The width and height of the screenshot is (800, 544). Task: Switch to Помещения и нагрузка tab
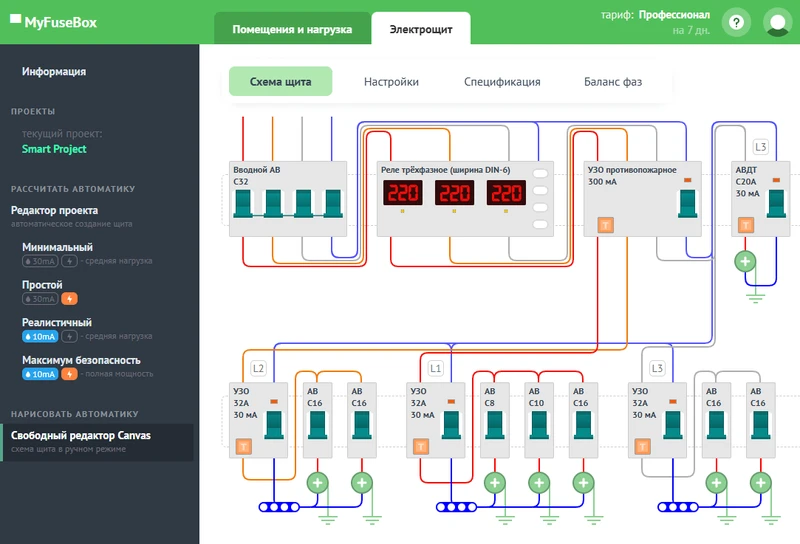pos(292,29)
